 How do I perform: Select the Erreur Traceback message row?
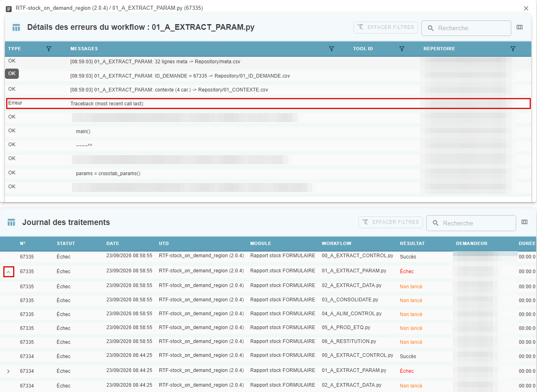coord(268,103)
